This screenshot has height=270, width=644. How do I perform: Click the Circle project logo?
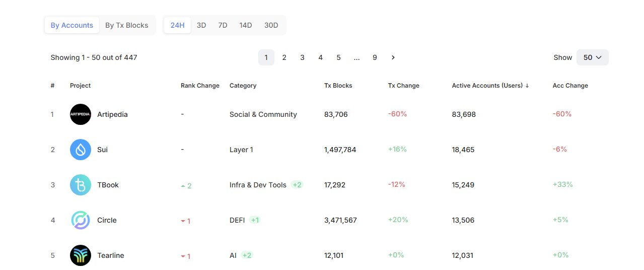coord(80,220)
